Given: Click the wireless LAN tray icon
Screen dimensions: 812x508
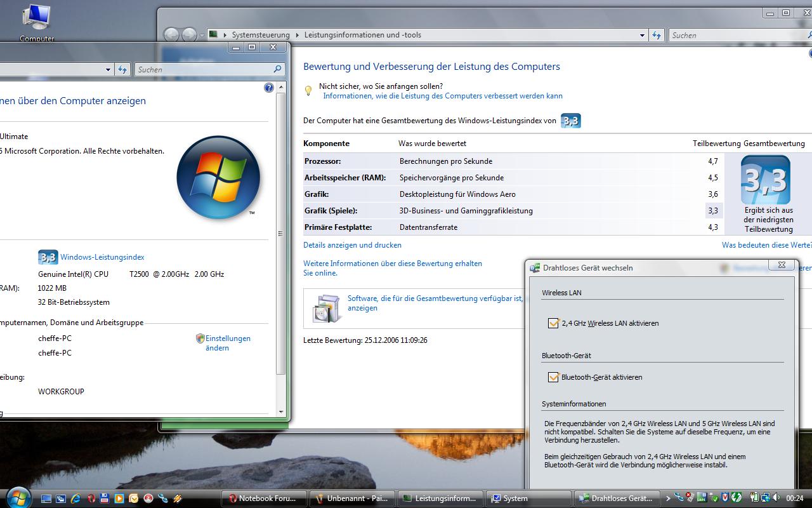Looking at the screenshot, I should coord(702,498).
